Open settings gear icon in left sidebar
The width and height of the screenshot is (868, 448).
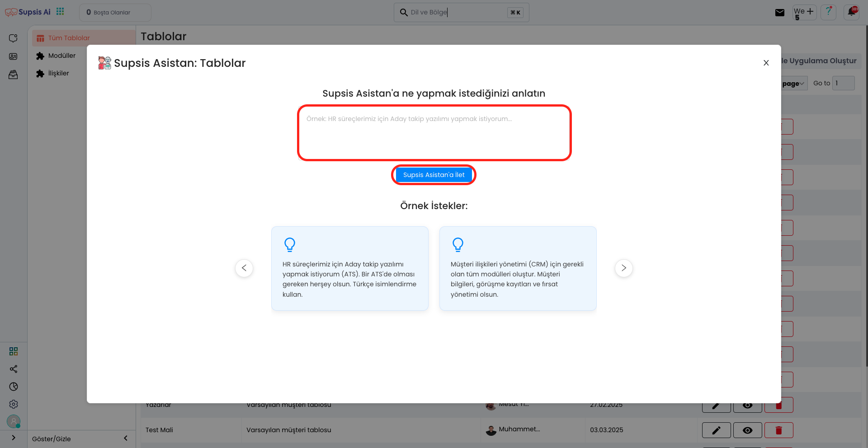click(14, 404)
